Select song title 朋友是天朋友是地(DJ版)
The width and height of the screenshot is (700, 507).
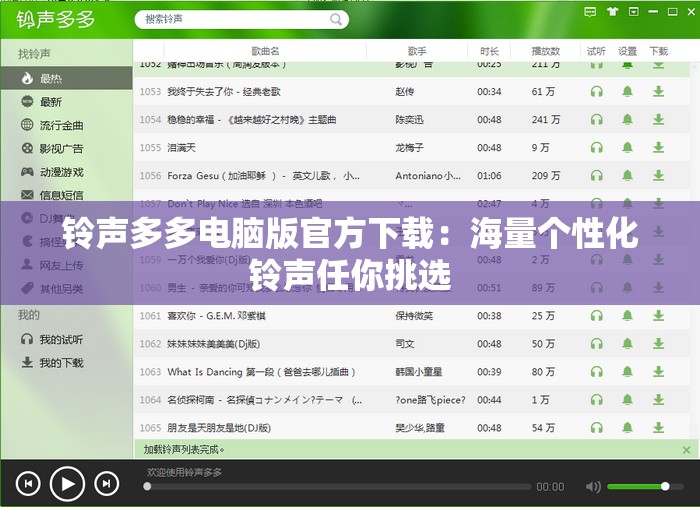(219, 428)
